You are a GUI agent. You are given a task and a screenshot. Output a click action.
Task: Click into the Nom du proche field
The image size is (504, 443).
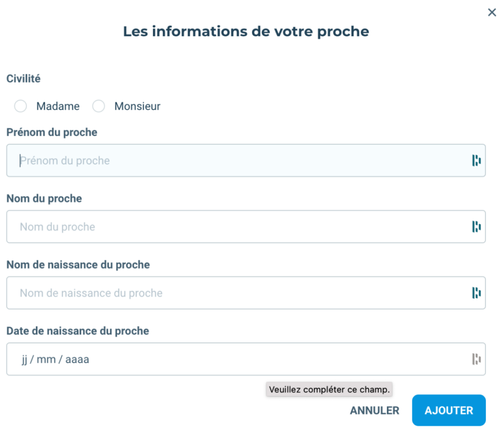241,227
